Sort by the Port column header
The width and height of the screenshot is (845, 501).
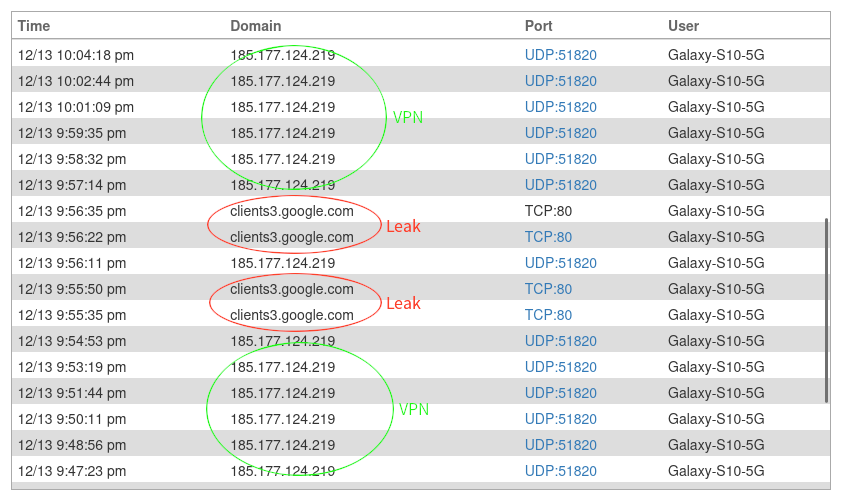tap(538, 25)
